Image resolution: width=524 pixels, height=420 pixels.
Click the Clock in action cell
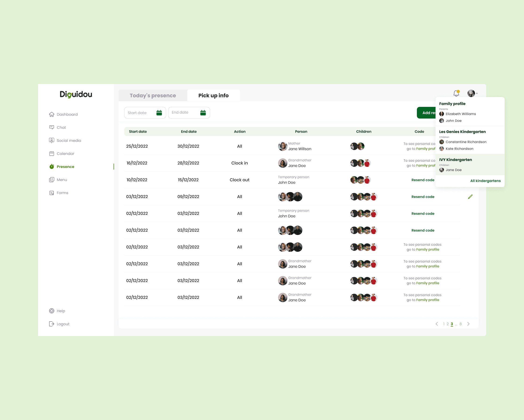240,163
